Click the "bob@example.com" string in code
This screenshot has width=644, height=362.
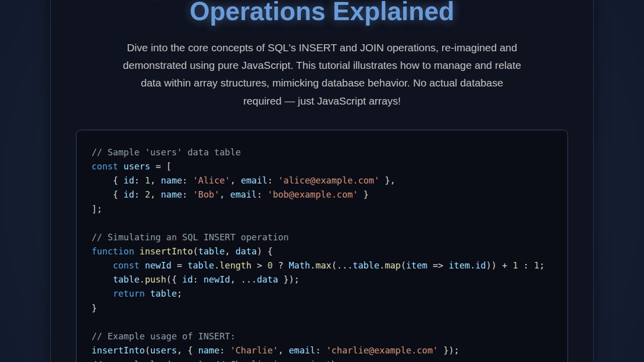(x=312, y=195)
